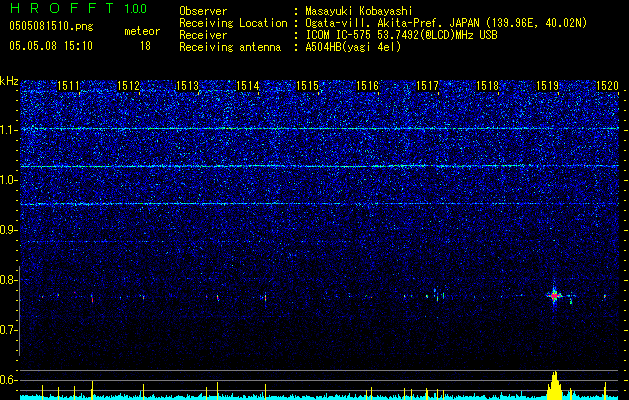Viewport: 629px width, 400px height.
Task: Select the filename 0505081510.png
Action: [51, 27]
